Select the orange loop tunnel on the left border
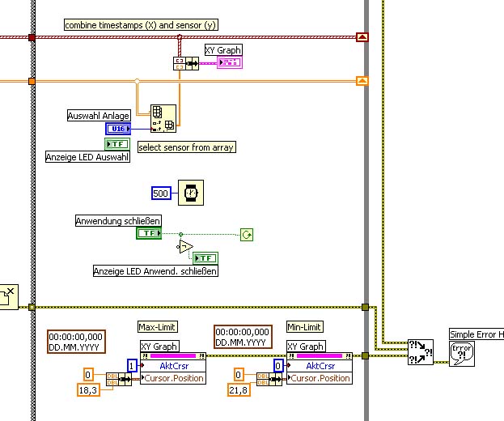The height and width of the screenshot is (421, 504). tap(32, 82)
